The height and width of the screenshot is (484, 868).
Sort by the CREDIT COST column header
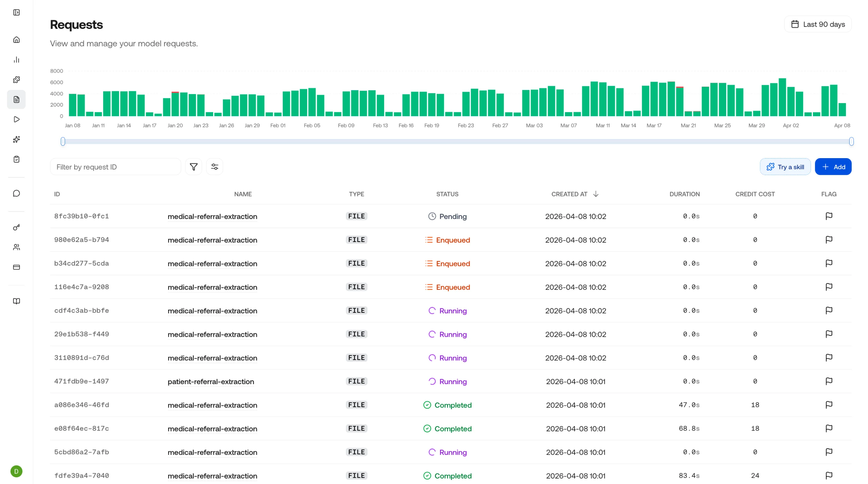tap(755, 194)
